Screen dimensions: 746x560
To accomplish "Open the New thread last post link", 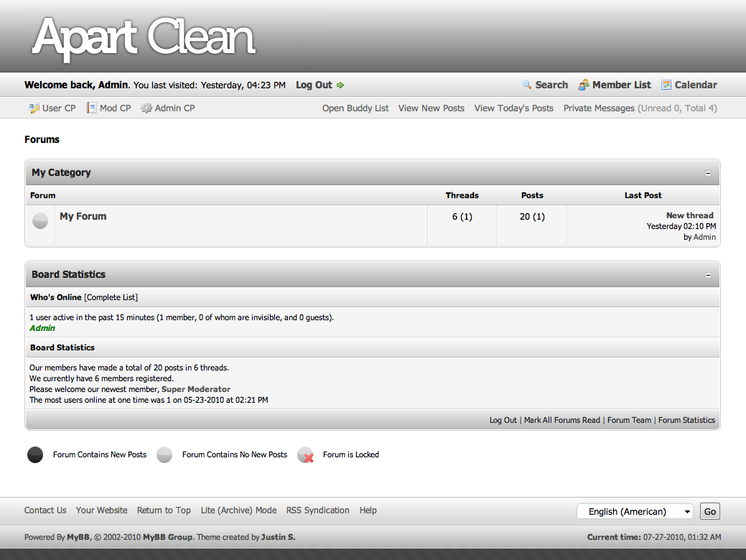I will click(x=689, y=215).
